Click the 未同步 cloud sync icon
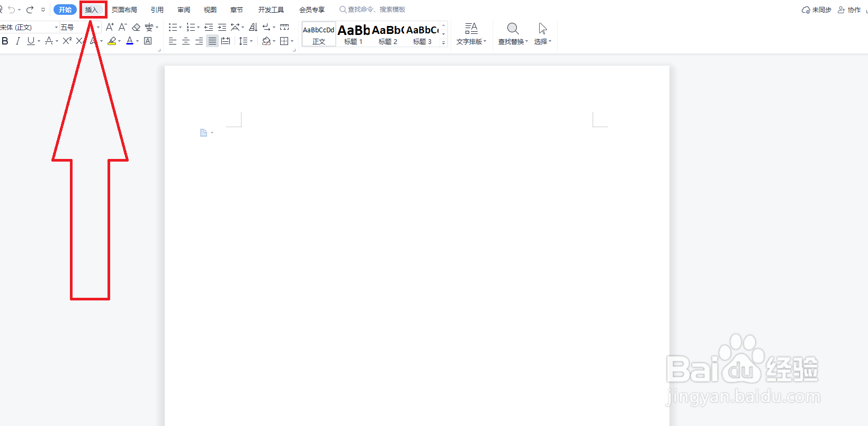The height and width of the screenshot is (426, 868). tap(806, 10)
